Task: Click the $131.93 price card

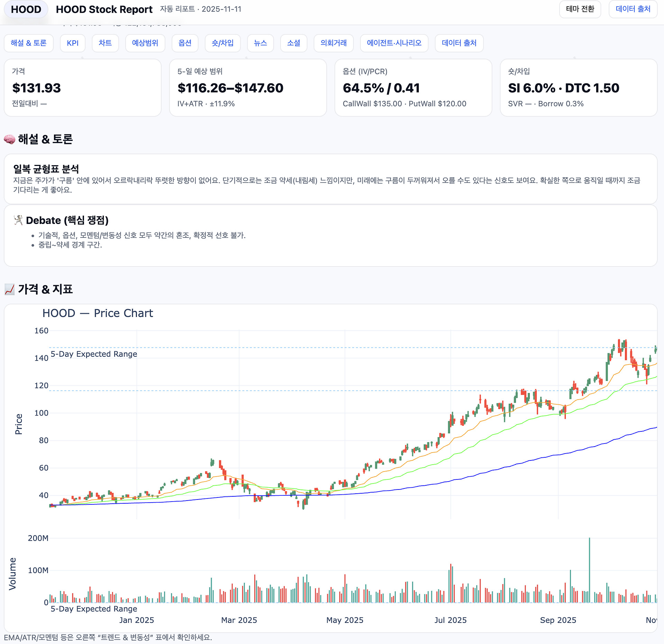Action: 83,88
